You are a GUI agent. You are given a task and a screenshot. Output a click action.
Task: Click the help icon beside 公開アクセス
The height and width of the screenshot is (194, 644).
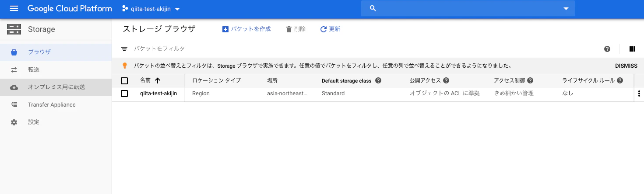(x=446, y=80)
